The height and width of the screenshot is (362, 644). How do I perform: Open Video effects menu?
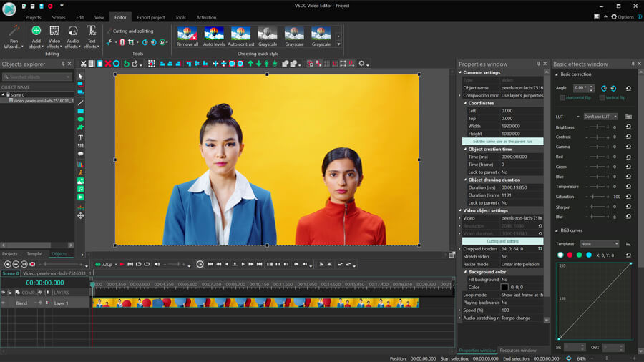[54, 36]
